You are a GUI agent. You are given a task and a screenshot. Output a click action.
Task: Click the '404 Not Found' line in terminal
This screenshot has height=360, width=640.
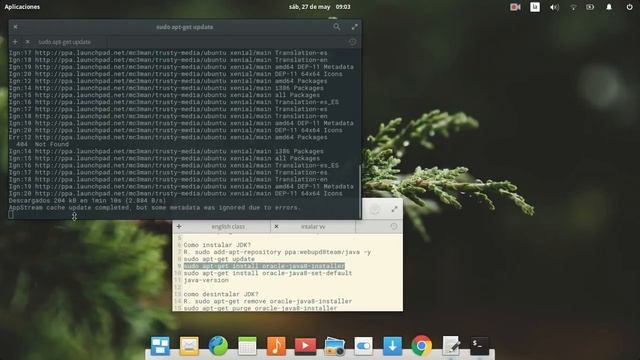pos(42,144)
